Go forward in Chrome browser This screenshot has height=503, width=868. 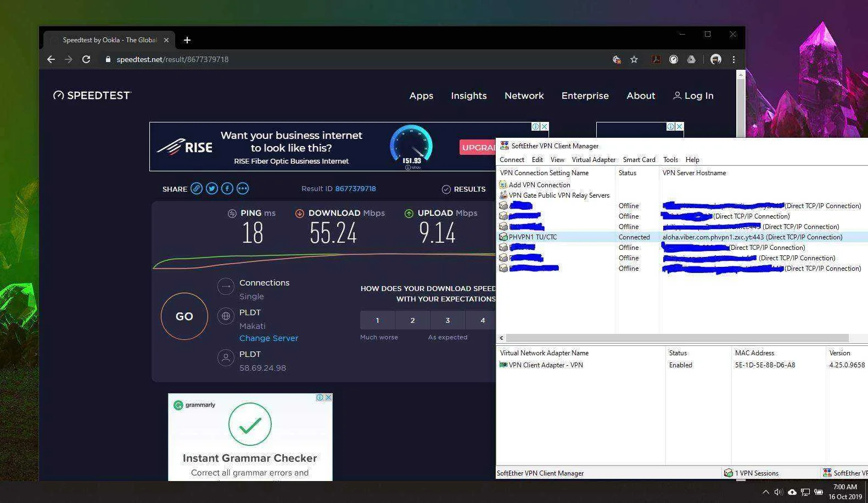(x=69, y=59)
